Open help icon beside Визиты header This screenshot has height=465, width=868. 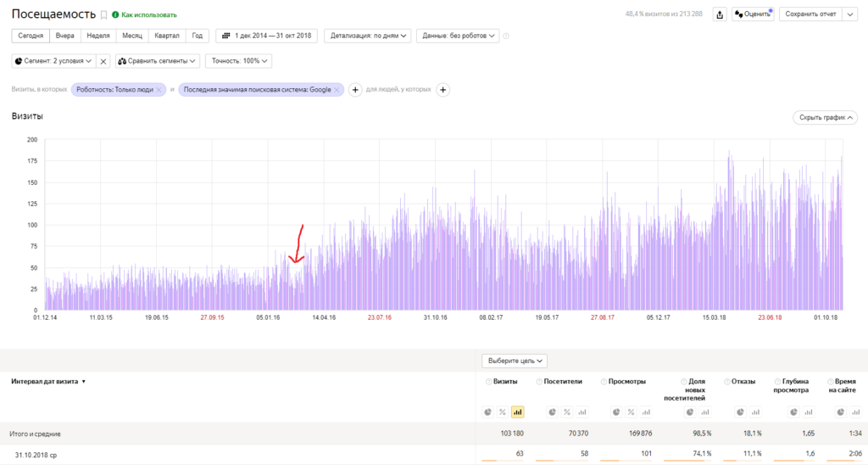[488, 382]
